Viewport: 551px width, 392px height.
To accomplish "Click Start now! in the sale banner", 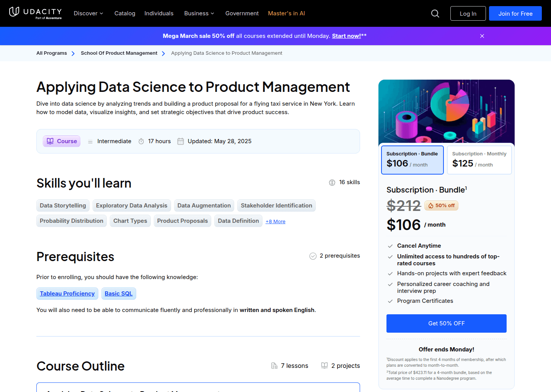I will pyautogui.click(x=347, y=36).
